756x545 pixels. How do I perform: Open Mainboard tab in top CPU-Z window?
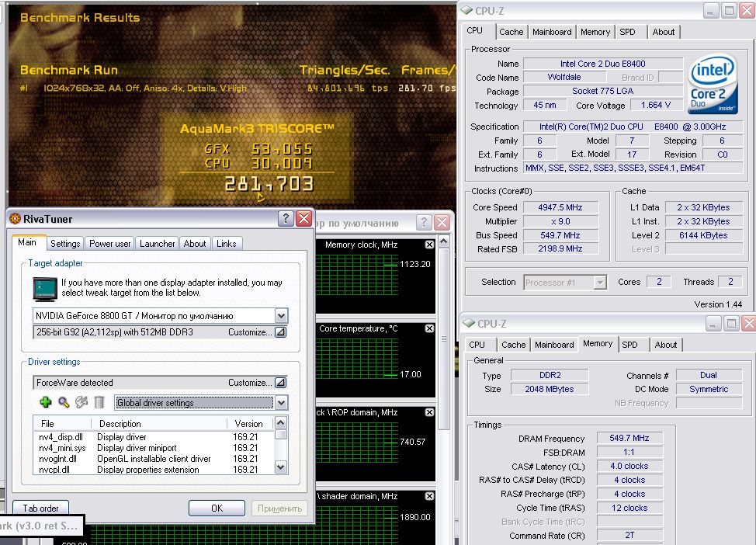coord(552,32)
